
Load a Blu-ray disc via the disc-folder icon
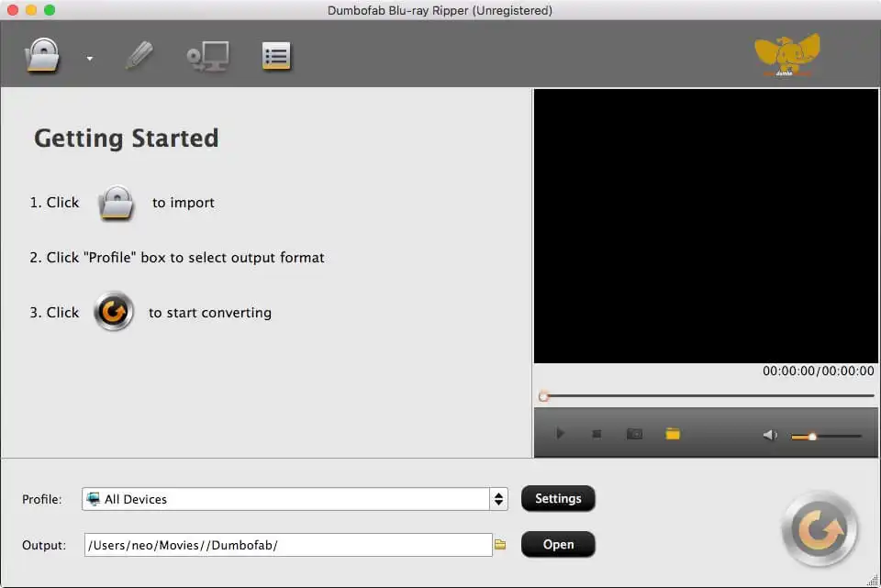pos(42,55)
